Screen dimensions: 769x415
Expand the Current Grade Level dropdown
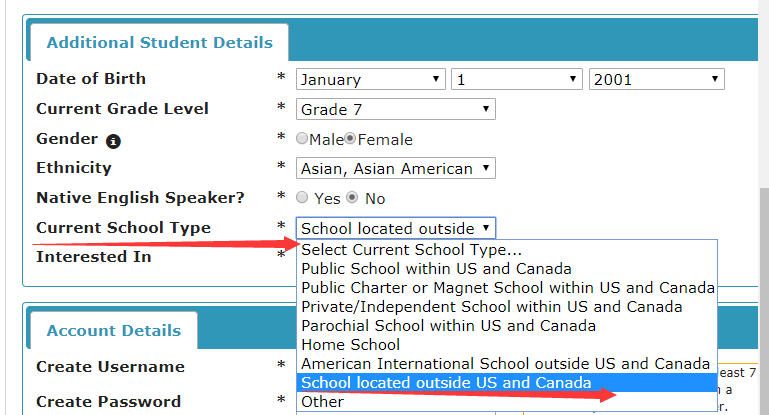pyautogui.click(x=396, y=109)
